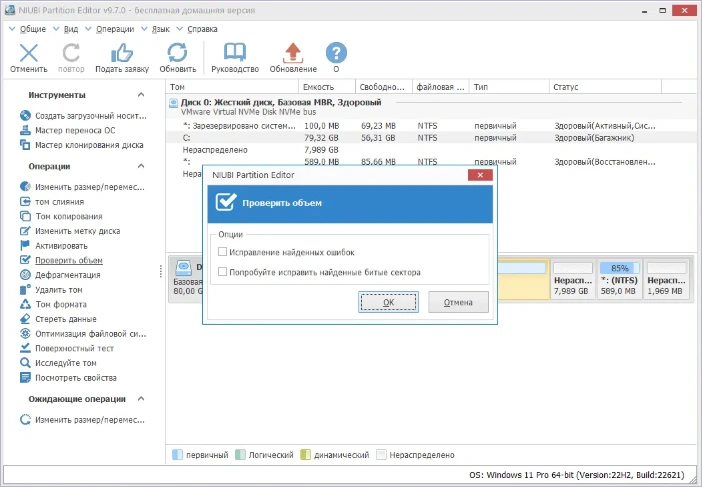Click the Поверхностный тест icon
The width and height of the screenshot is (702, 487).
(x=25, y=348)
